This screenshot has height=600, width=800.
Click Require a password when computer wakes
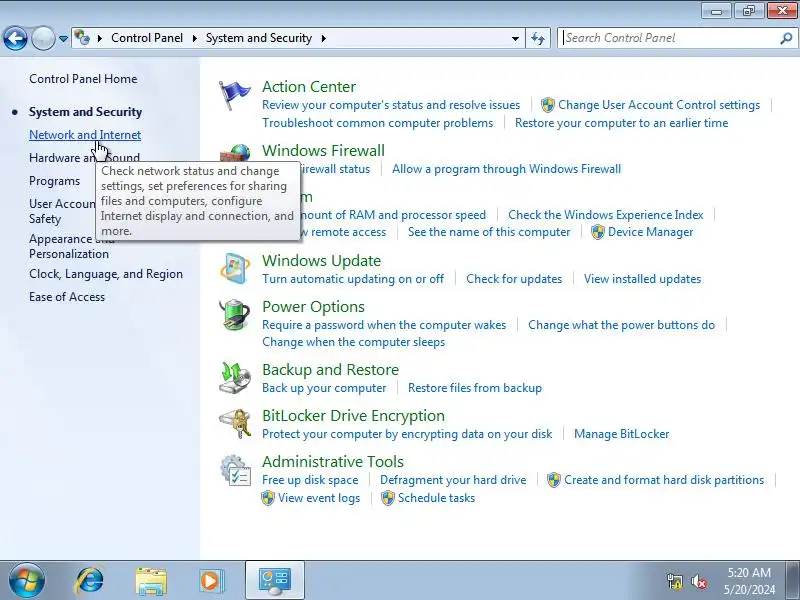coord(384,325)
